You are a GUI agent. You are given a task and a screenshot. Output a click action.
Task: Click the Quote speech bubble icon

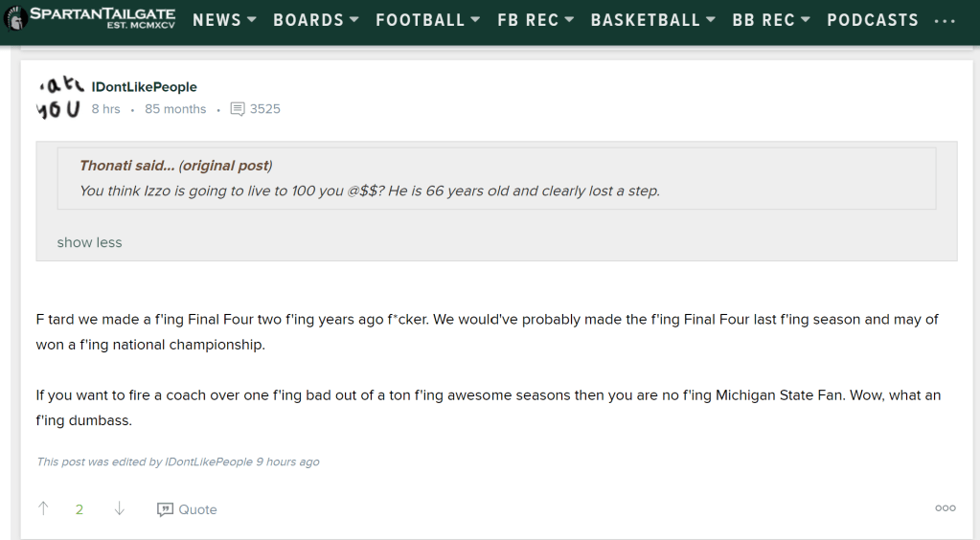(165, 509)
